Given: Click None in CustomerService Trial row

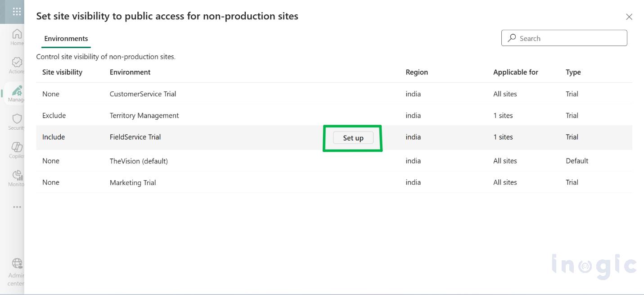Looking at the screenshot, I should pyautogui.click(x=51, y=94).
